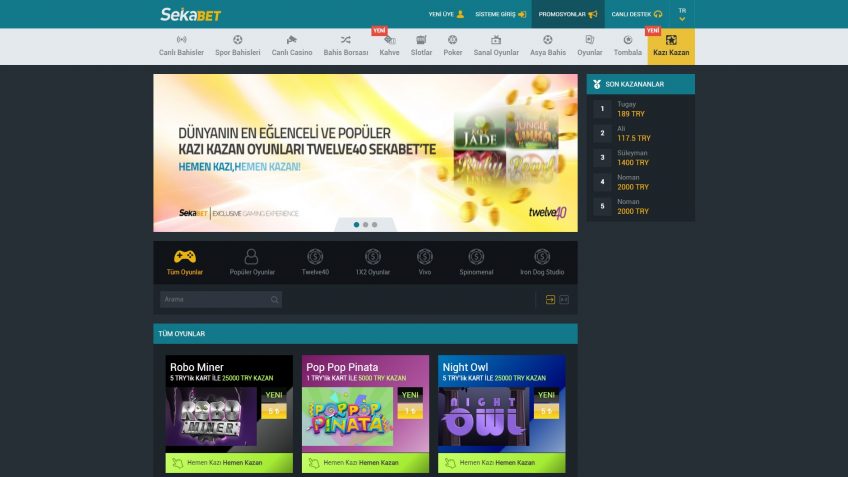The height and width of the screenshot is (477, 848).
Task: Click the search magnifier icon
Action: click(275, 300)
